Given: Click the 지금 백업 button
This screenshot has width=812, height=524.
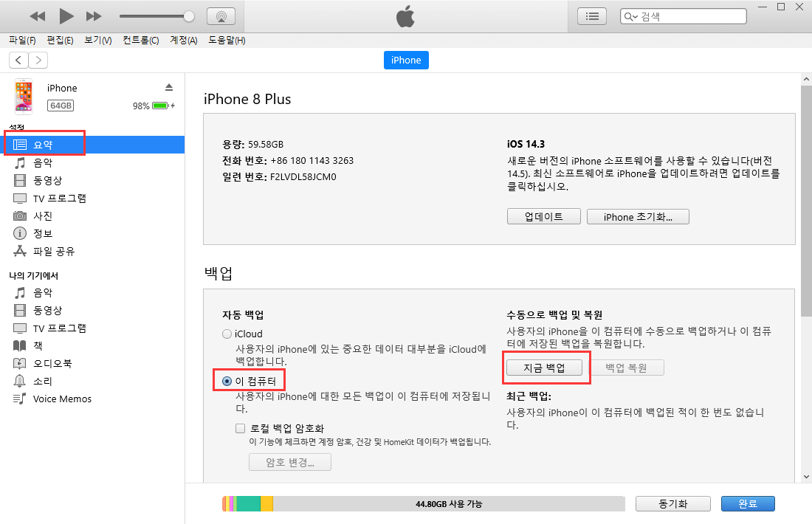Looking at the screenshot, I should [x=546, y=367].
